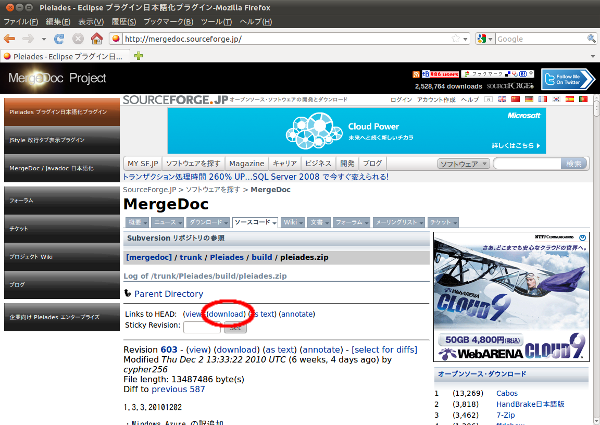Click the Hatena bookmark users badge

(440, 74)
